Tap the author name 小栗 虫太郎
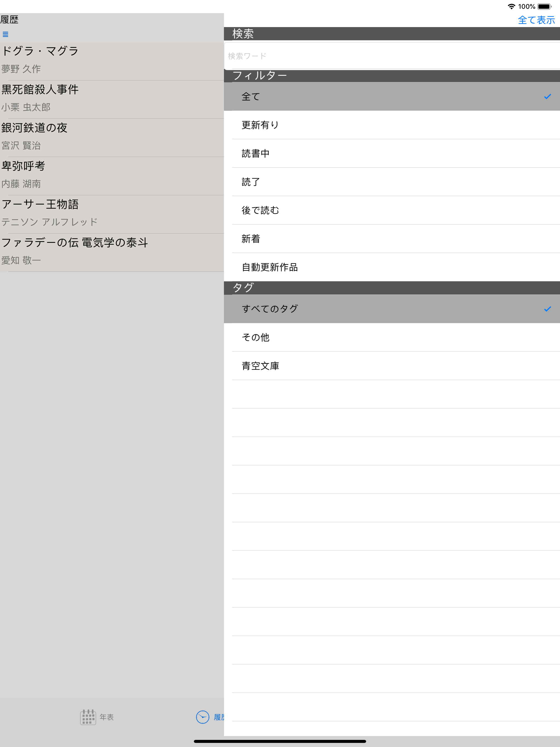 26,107
